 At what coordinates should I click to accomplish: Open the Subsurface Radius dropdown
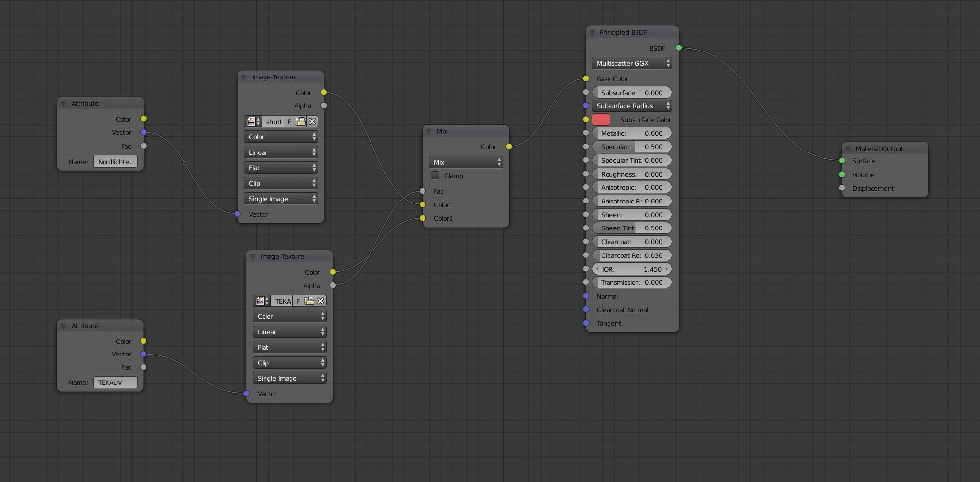pos(632,106)
